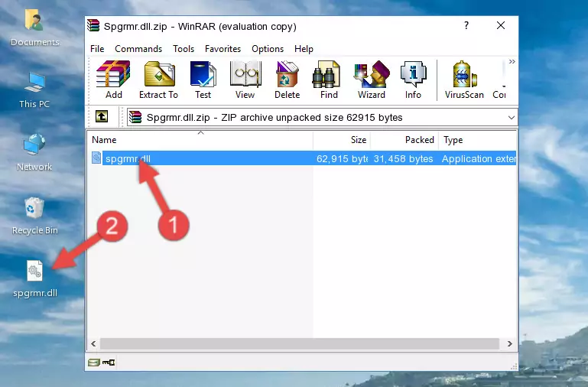Open the Help menu
Image resolution: width=588 pixels, height=387 pixels.
click(x=304, y=49)
